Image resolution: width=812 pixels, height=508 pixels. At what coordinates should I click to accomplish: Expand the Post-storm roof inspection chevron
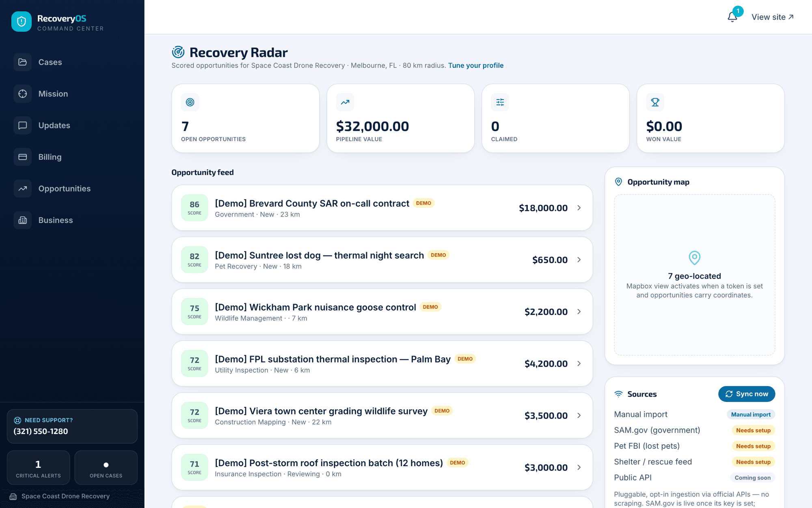(x=579, y=467)
